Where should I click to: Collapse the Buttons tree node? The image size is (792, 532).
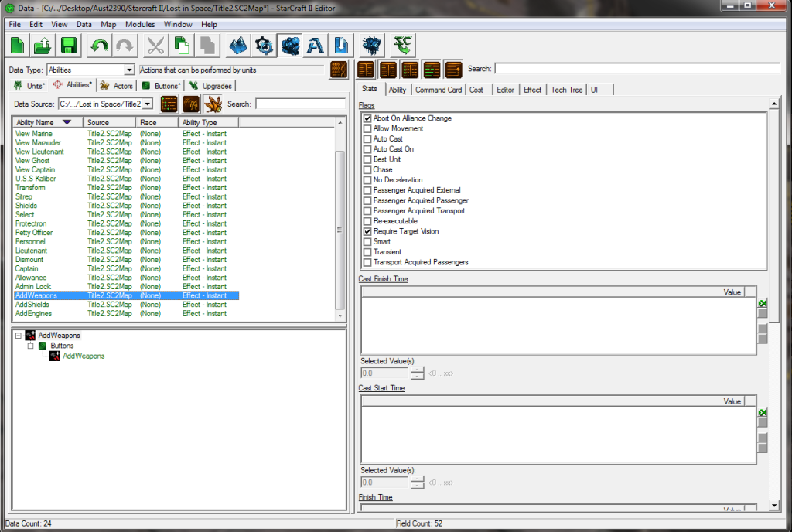[30, 346]
